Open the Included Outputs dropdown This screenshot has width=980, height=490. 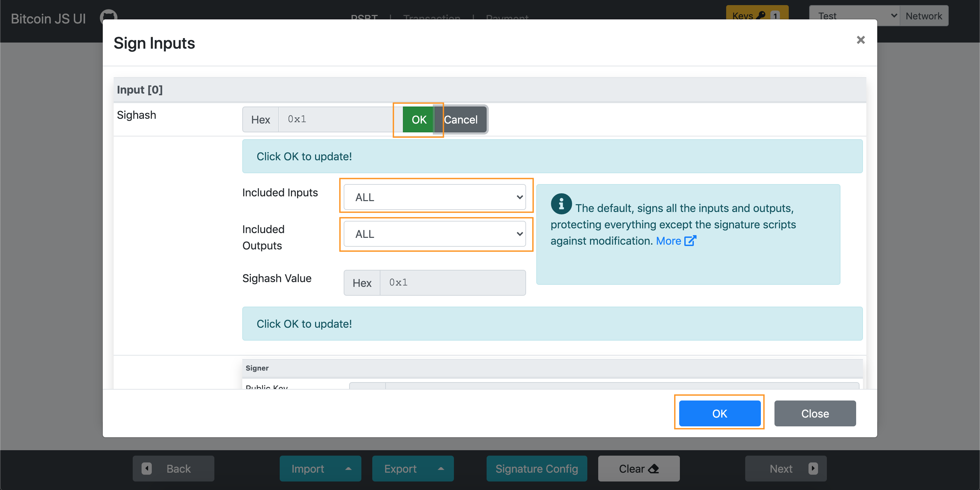click(435, 234)
